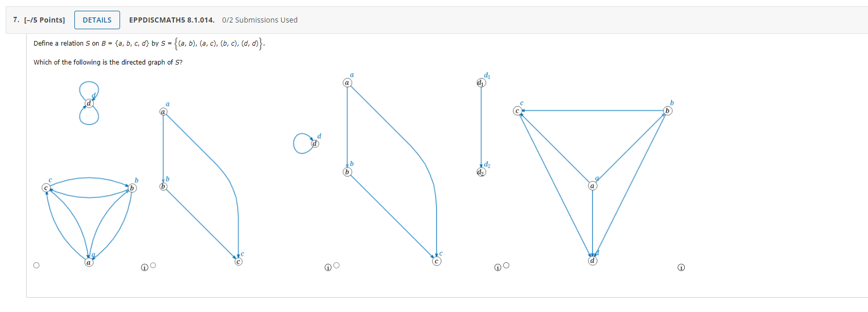The image size is (868, 312).
Task: Click node c in the triangle-shaped first graph
Action: pyautogui.click(x=45, y=188)
